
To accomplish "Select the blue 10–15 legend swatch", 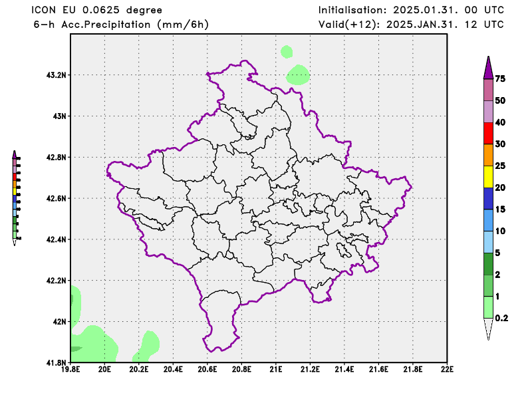I will [x=488, y=220].
